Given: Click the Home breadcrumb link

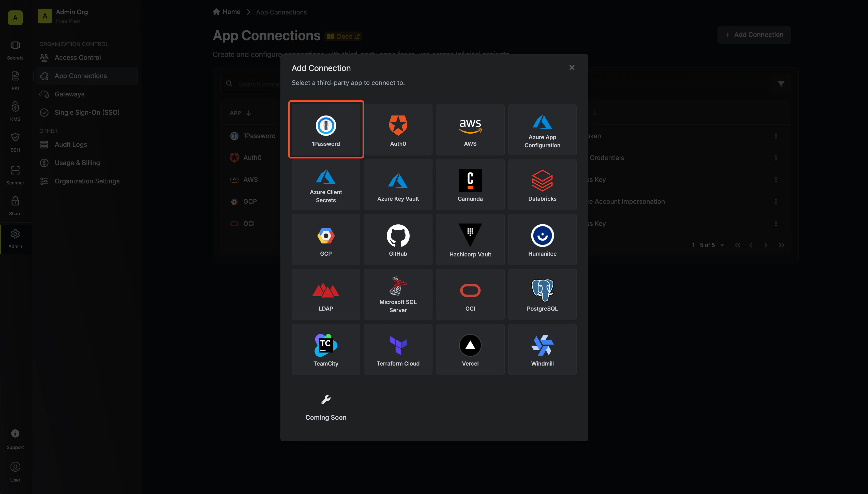Looking at the screenshot, I should 227,12.
